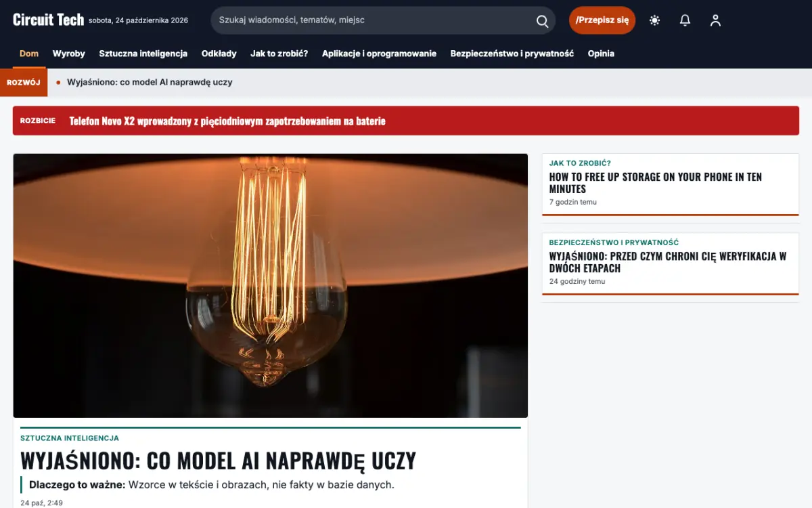812x508 pixels.
Task: Click the ROZWÓJ ticker label
Action: tap(24, 83)
